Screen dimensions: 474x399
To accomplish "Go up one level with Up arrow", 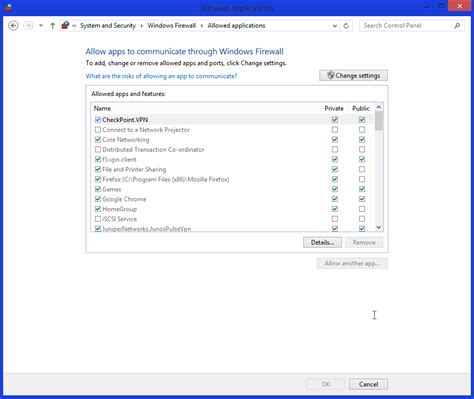I will (x=52, y=26).
